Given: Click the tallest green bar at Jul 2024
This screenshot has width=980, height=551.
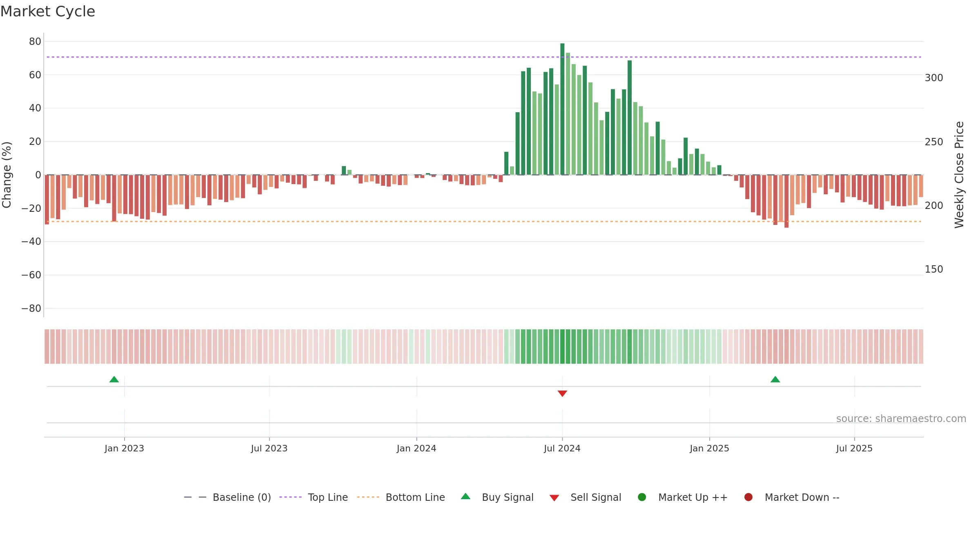Looking at the screenshot, I should 562,109.
